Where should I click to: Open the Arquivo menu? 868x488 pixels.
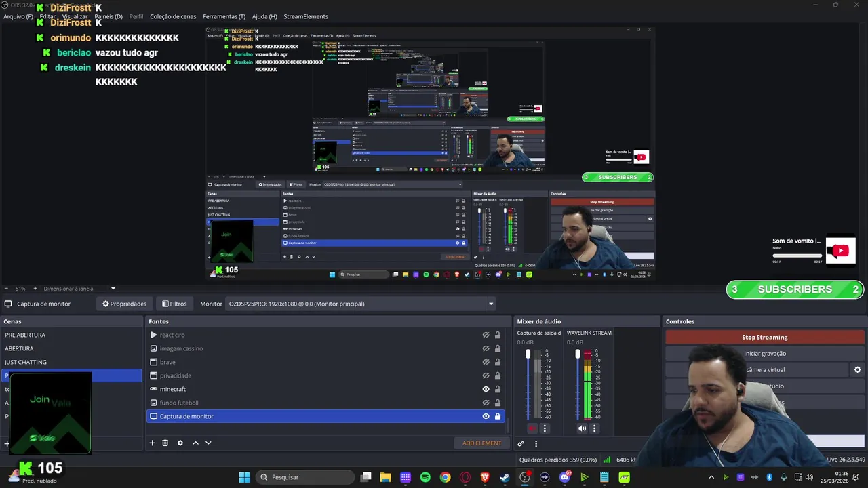click(x=18, y=16)
